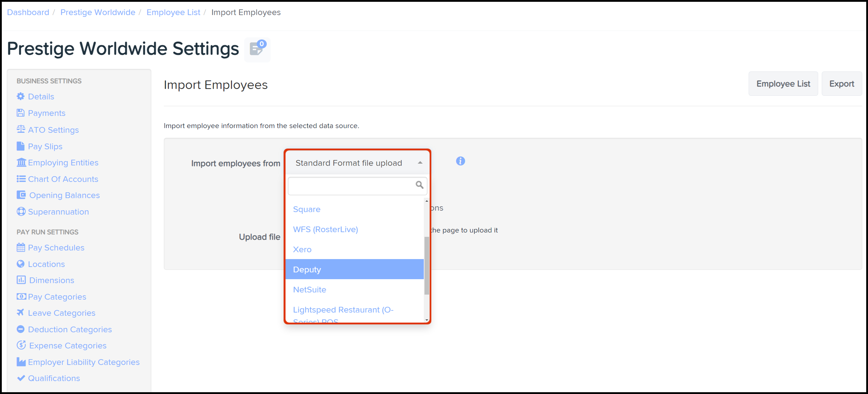The width and height of the screenshot is (868, 394).
Task: Click the bank icon for Employing Entities
Action: [x=21, y=163]
